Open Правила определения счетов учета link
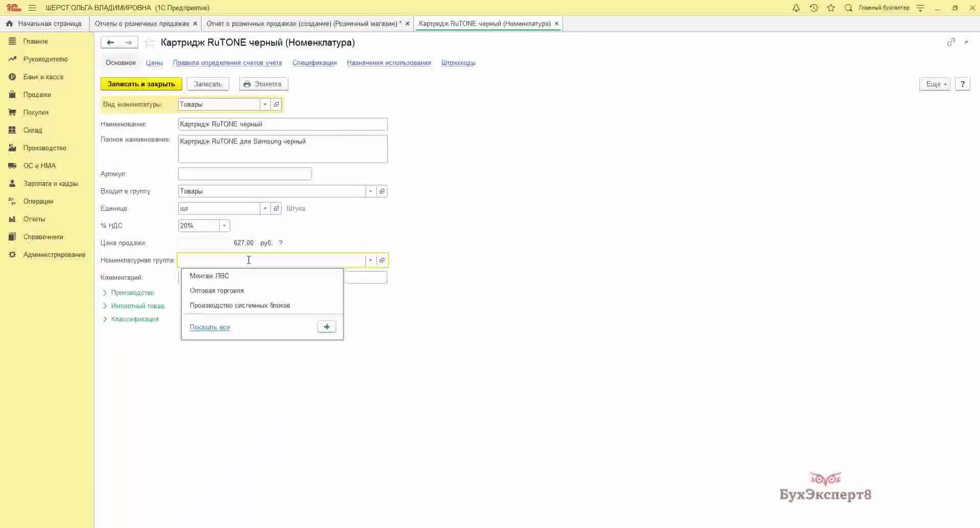980x528 pixels. click(227, 63)
